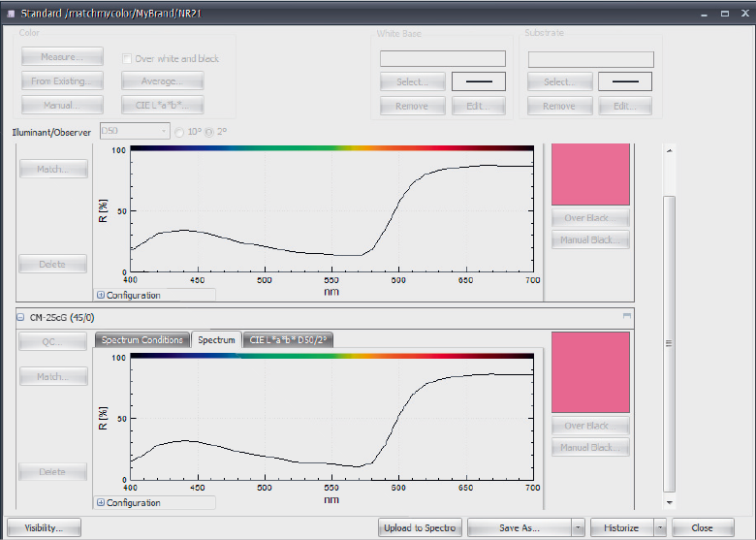This screenshot has width=756, height=540.
Task: Click the upper pink color preview swatch
Action: point(590,175)
